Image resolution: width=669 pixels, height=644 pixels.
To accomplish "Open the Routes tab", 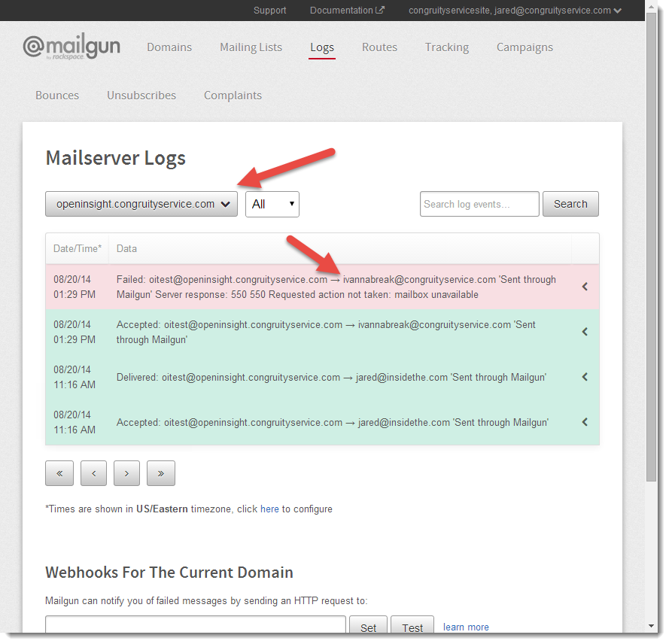I will point(380,47).
